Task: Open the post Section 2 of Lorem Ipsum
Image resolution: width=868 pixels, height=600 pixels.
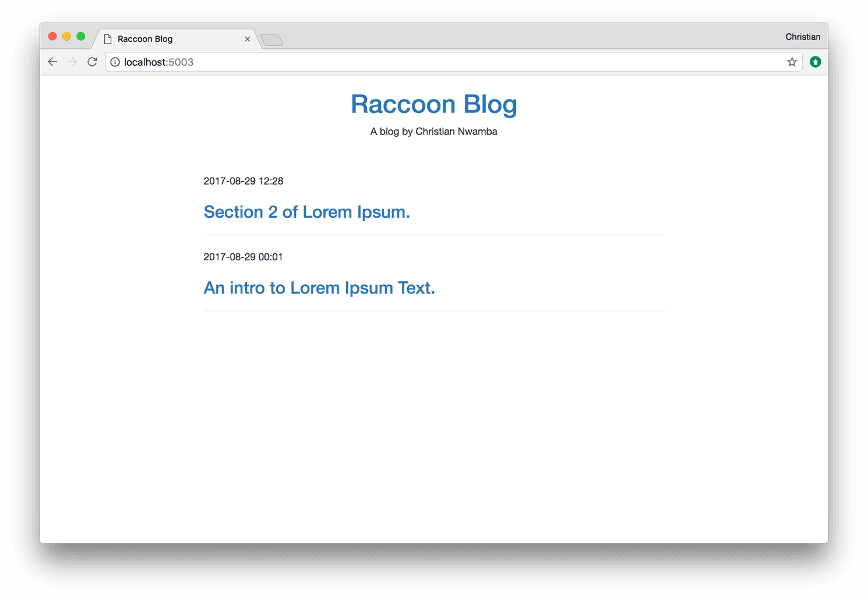Action: tap(307, 211)
